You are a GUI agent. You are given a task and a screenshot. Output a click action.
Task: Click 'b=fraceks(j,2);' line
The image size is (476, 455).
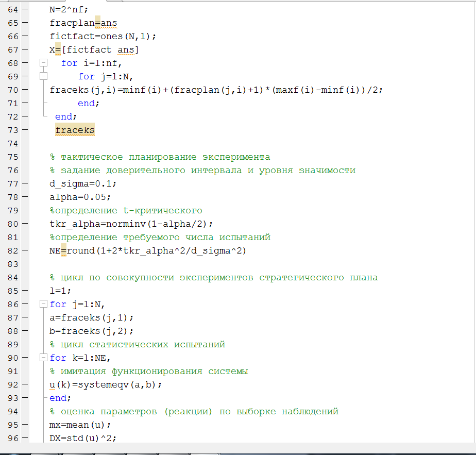[91, 331]
